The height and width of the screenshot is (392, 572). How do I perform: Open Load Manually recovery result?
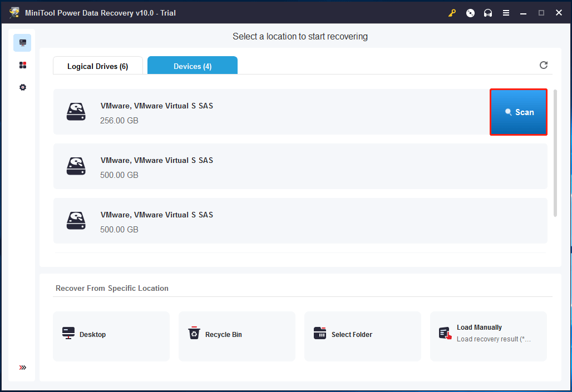(x=489, y=336)
